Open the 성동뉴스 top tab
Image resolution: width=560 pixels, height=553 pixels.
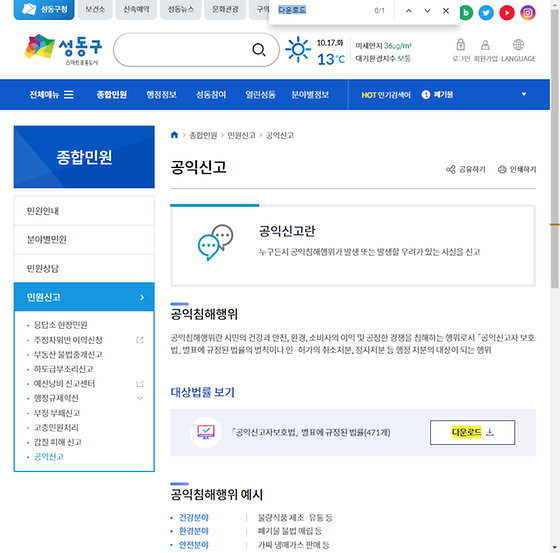pyautogui.click(x=180, y=9)
